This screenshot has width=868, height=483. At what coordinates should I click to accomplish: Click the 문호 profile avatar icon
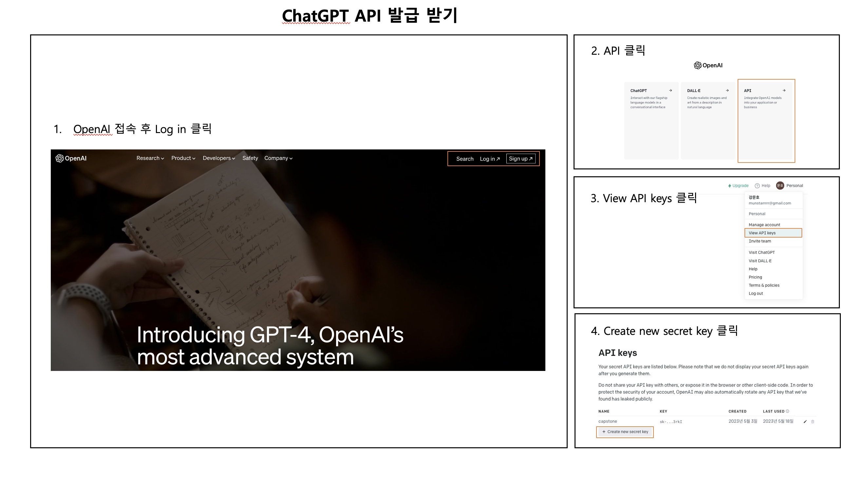pyautogui.click(x=780, y=185)
